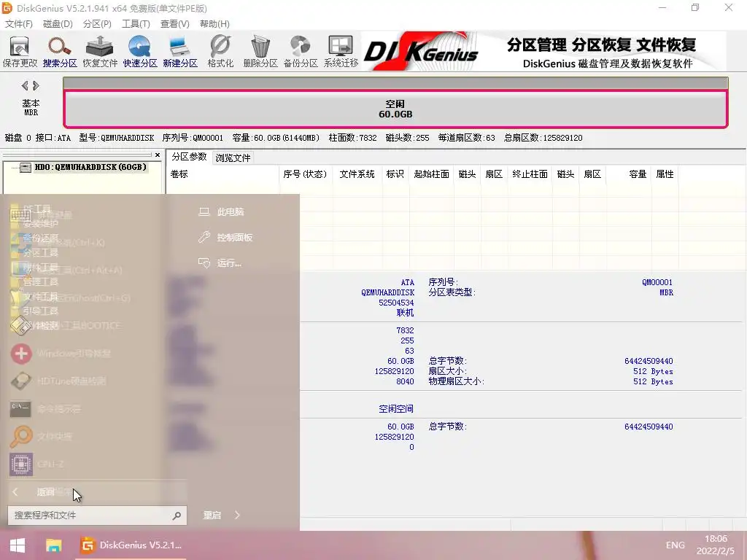
Task: Click the 基本 MBR disk type label
Action: coord(31,108)
